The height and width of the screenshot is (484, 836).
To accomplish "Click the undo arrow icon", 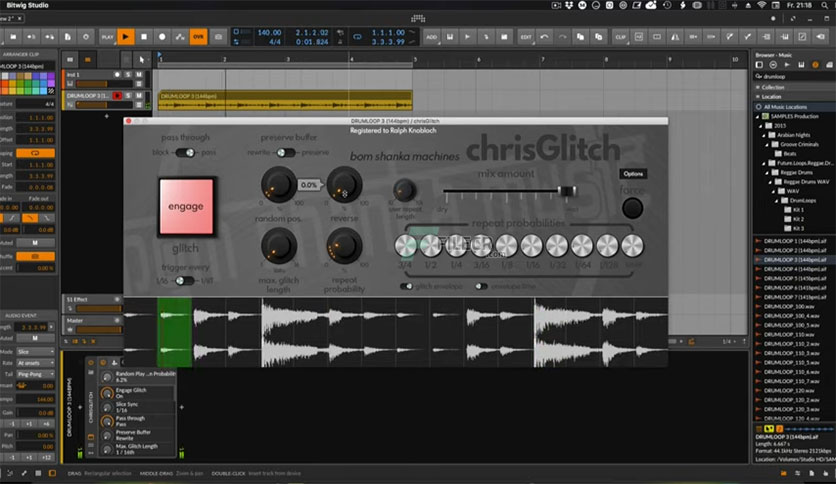I will (x=544, y=37).
